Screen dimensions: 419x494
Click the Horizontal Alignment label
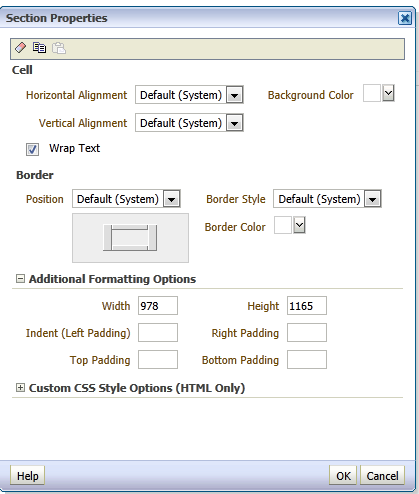point(76,95)
